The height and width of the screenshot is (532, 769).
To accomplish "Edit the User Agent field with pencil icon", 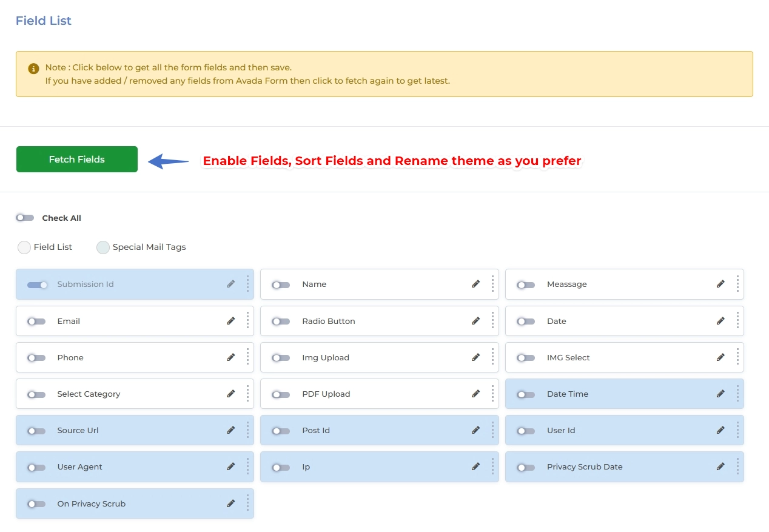I will [x=230, y=466].
